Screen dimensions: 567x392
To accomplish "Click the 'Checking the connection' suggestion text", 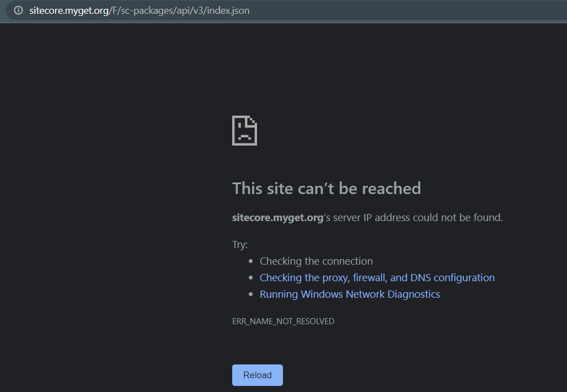I will click(316, 261).
